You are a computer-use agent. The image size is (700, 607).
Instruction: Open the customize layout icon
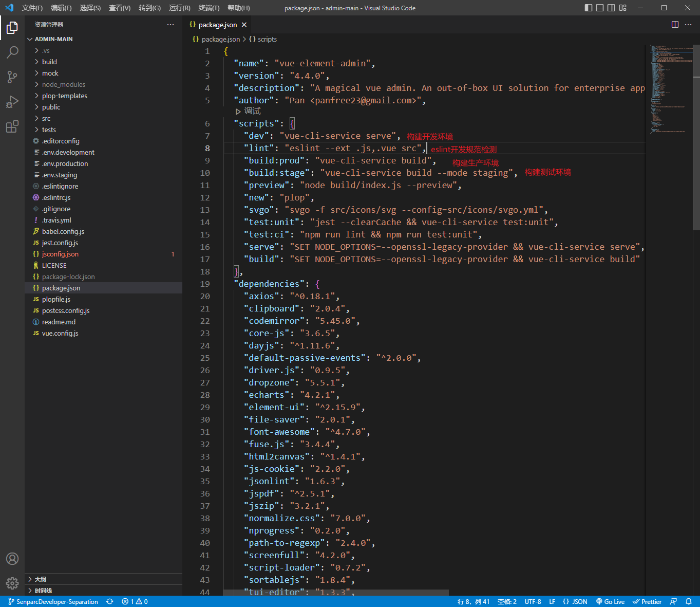coord(623,8)
